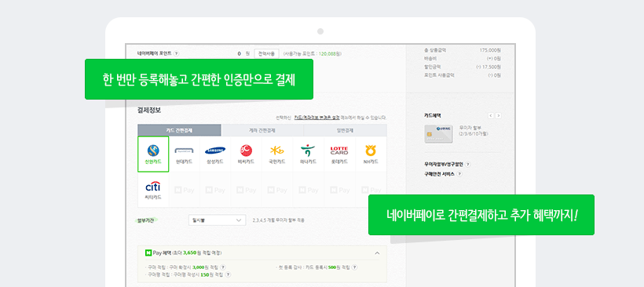This screenshot has height=287, width=644.
Task: Click the 할부기간 label
Action: pos(146,220)
